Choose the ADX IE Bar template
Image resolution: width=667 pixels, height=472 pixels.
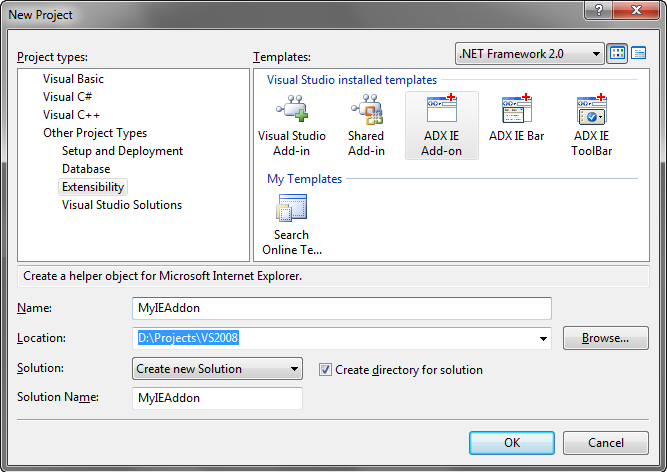[516, 118]
